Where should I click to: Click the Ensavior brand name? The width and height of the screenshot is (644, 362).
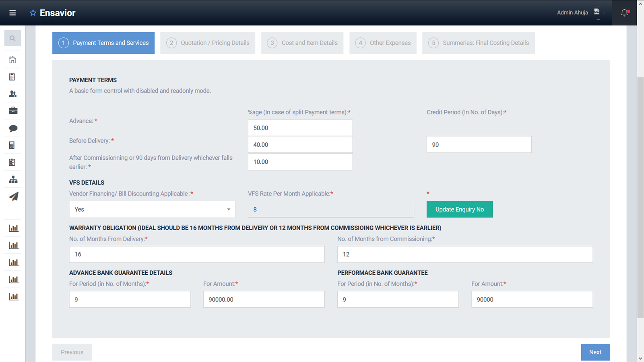pyautogui.click(x=58, y=13)
